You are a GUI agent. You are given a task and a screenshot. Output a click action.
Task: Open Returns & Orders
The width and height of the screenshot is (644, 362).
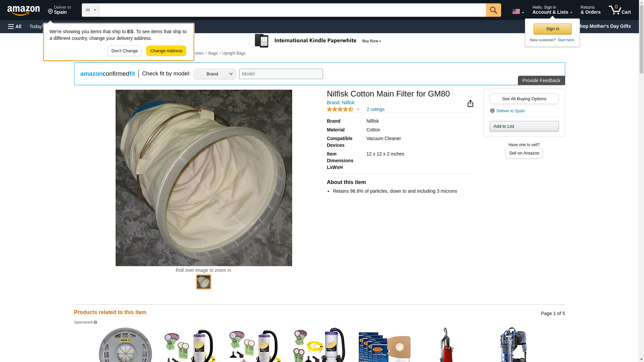(x=590, y=10)
